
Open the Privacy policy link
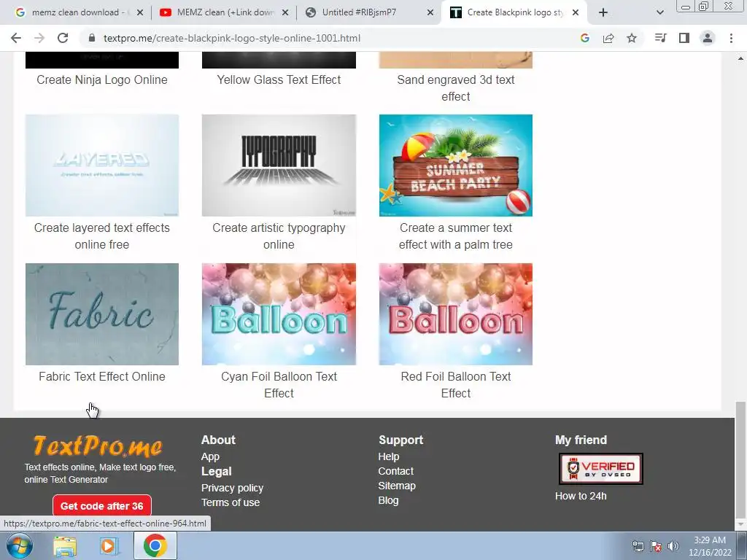tap(232, 488)
